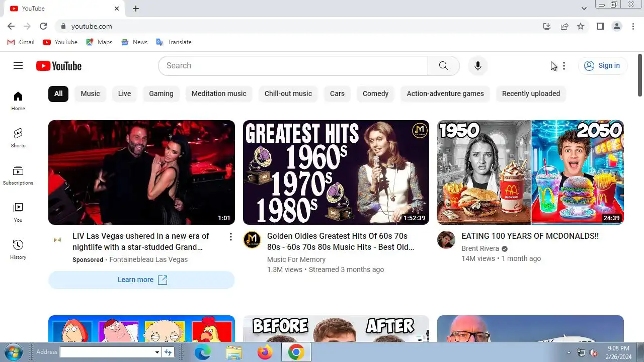The image size is (644, 362).
Task: Click the address bar URL
Action: (x=92, y=26)
